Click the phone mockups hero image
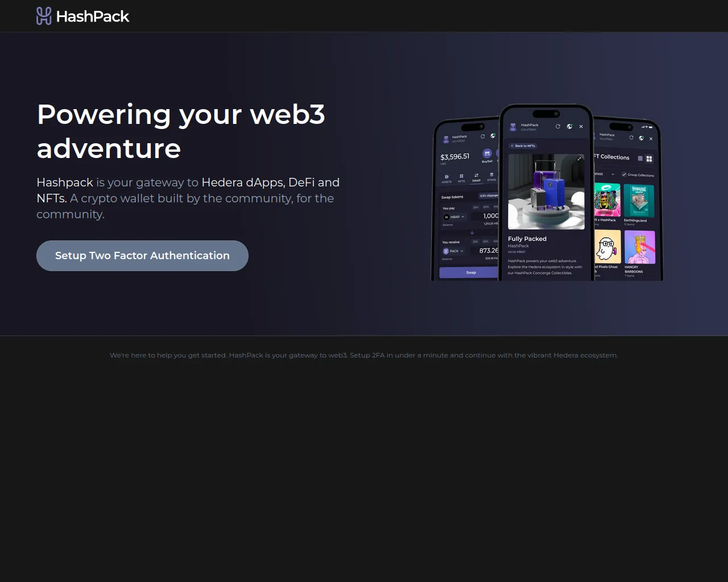 pyautogui.click(x=547, y=192)
